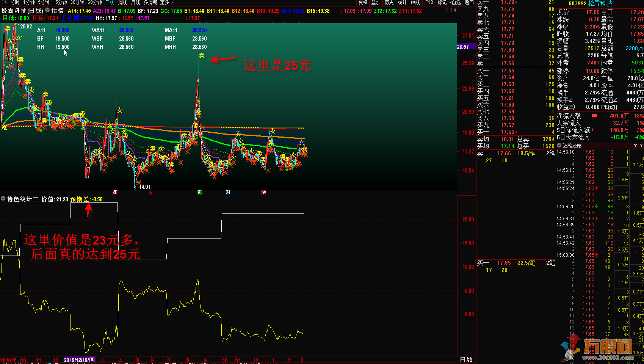Image resolution: width=644 pixels, height=364 pixels.
Task: Click the 涨 event marker on timeline
Action: coord(115,192)
